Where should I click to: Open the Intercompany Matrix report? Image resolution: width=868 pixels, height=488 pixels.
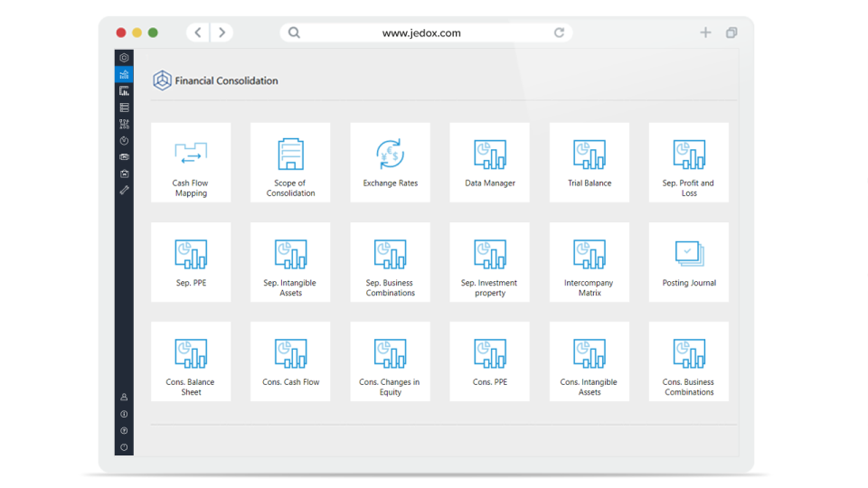click(590, 262)
